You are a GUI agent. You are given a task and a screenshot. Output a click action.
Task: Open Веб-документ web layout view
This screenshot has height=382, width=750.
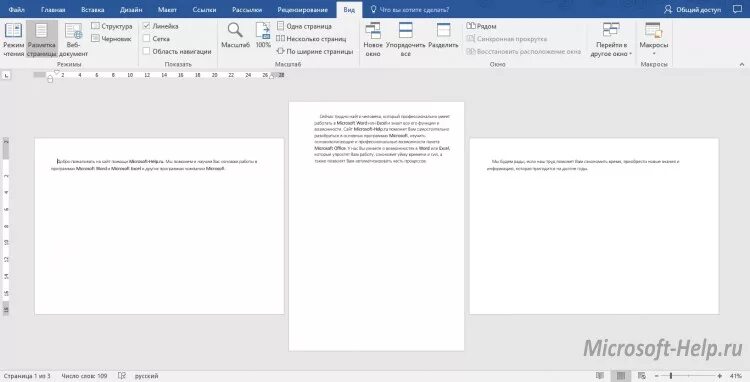click(73, 39)
